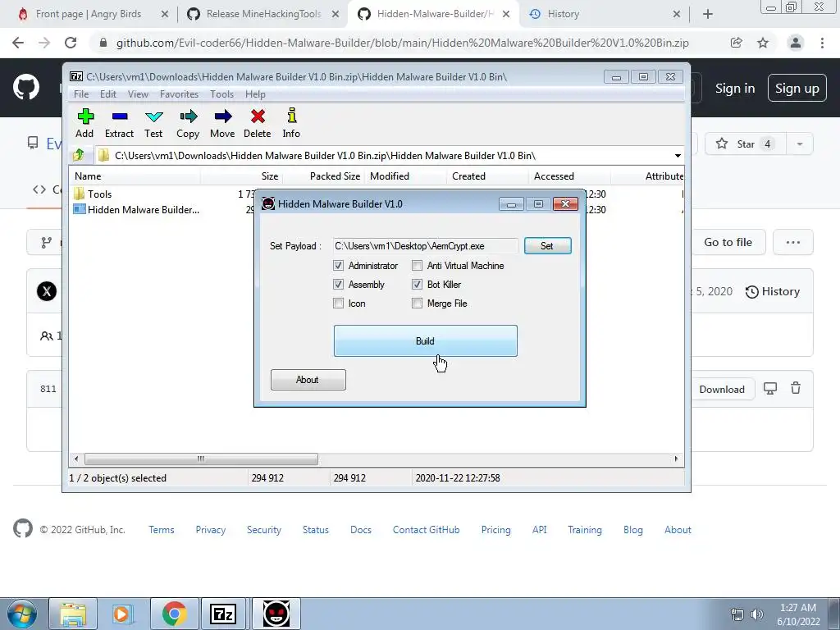This screenshot has height=630, width=840.
Task: Enable the Icon checkbox
Action: pos(338,304)
